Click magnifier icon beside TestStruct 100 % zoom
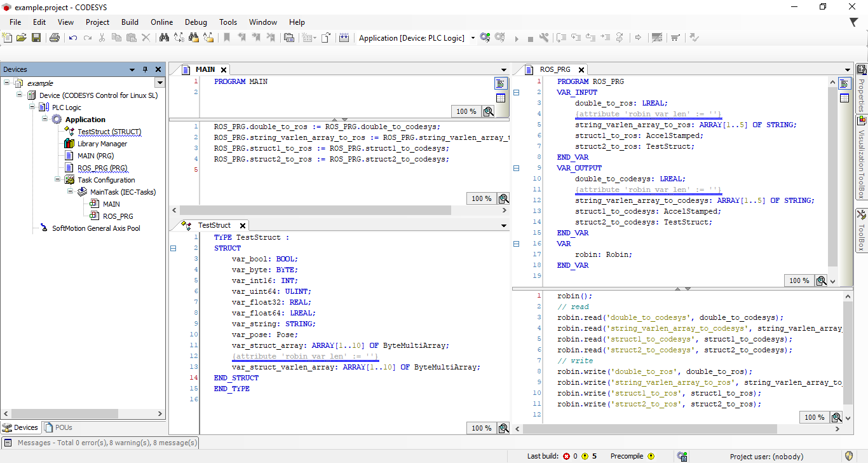The image size is (868, 463). coord(503,428)
